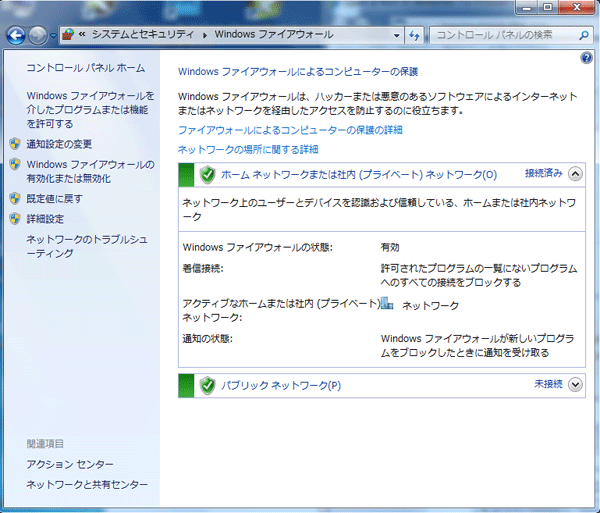Open the recent pages dropdown beside nav arrows
Viewport: 600px width, 513px height.
[x=53, y=36]
